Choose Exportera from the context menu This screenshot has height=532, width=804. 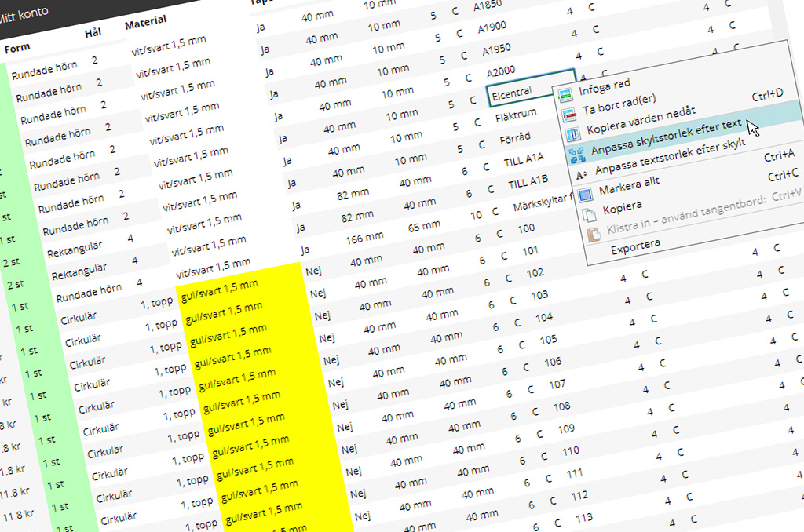pyautogui.click(x=636, y=243)
